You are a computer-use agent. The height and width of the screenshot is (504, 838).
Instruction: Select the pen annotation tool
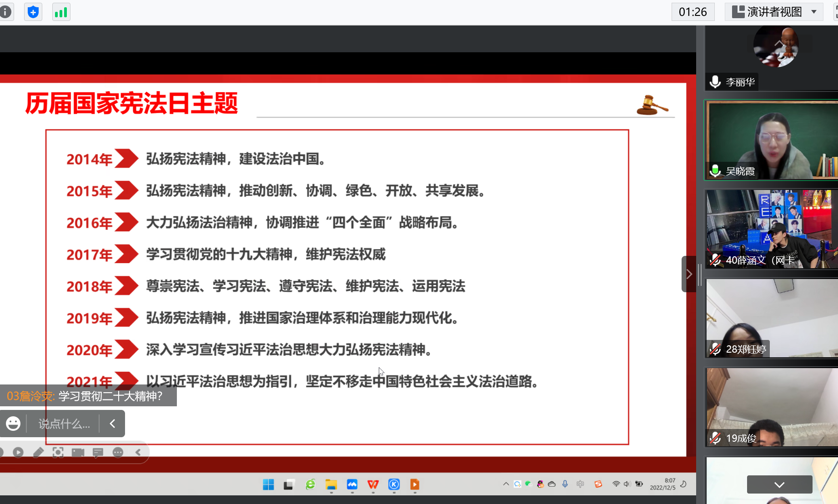click(x=38, y=452)
